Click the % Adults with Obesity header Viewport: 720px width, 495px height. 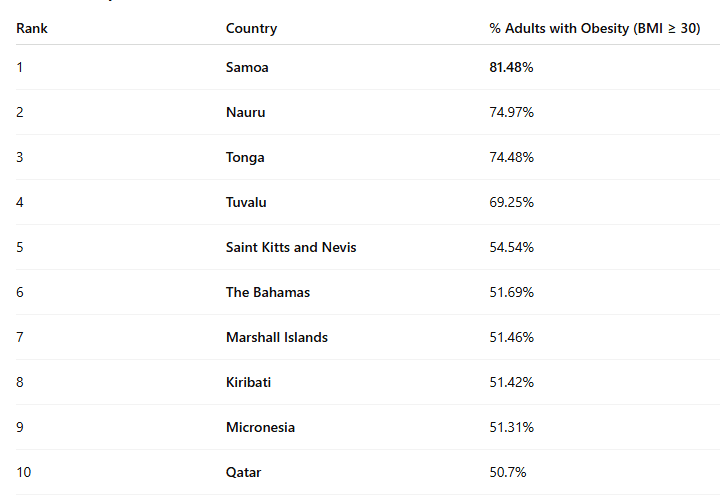(595, 28)
